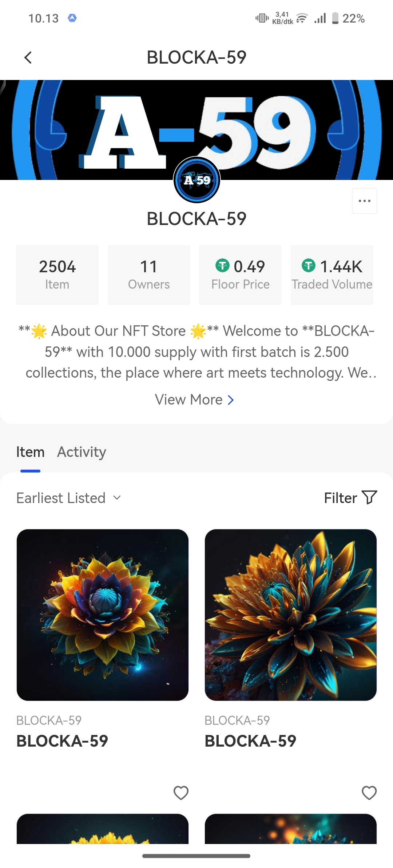Open the three-dot more options menu
The height and width of the screenshot is (868, 393).
pos(364,201)
